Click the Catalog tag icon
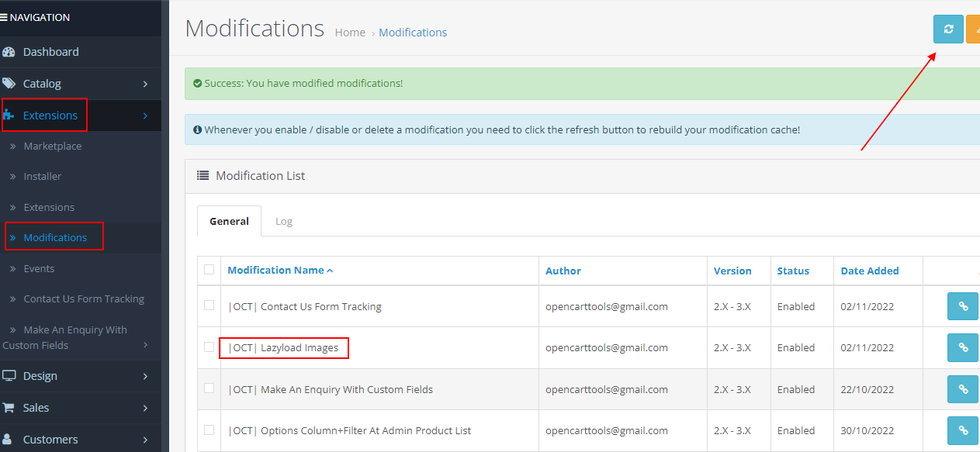The width and height of the screenshot is (980, 452). 9,84
